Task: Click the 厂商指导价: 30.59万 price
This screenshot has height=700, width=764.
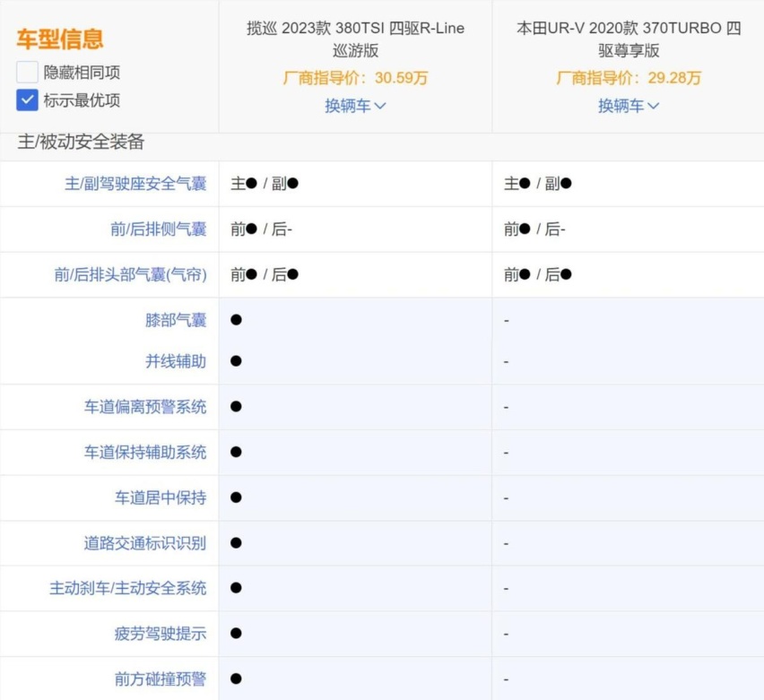Action: click(355, 78)
